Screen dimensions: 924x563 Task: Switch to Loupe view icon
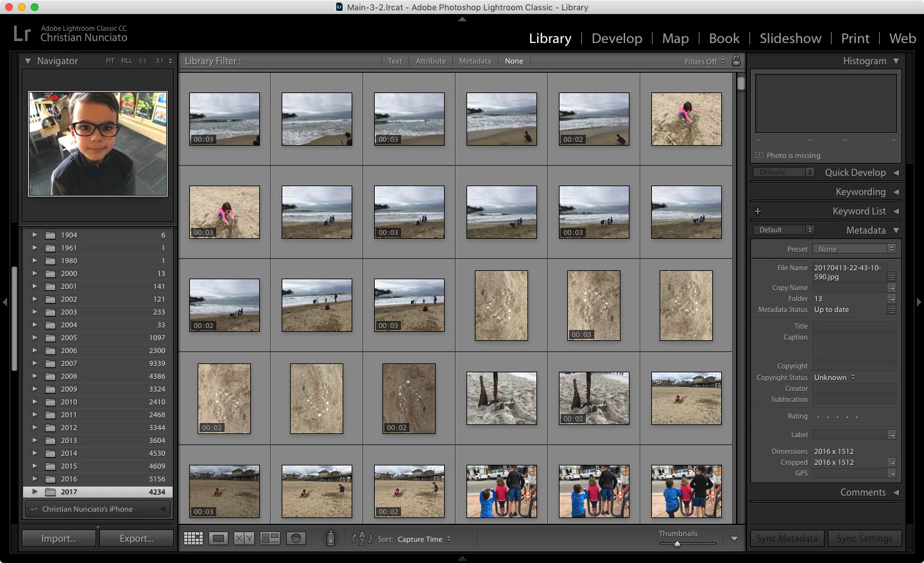219,539
